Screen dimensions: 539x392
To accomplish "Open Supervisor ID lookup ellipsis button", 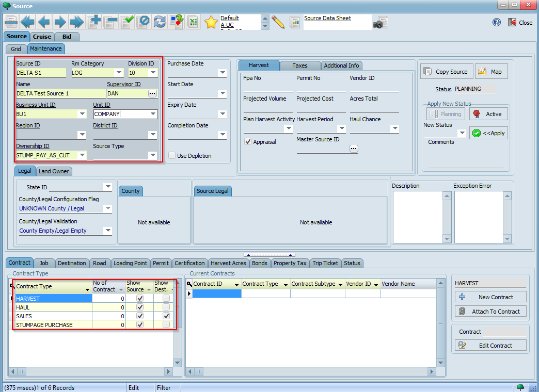I will point(152,93).
